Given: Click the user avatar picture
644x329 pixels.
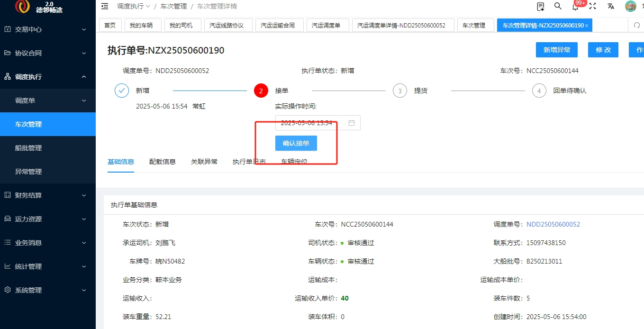Looking at the screenshot, I should [x=630, y=6].
